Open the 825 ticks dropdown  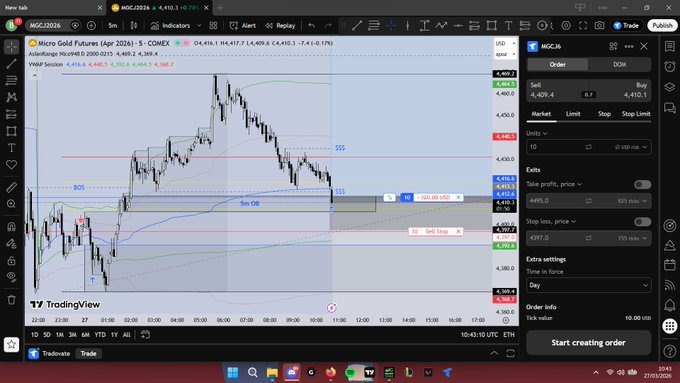[x=632, y=201]
